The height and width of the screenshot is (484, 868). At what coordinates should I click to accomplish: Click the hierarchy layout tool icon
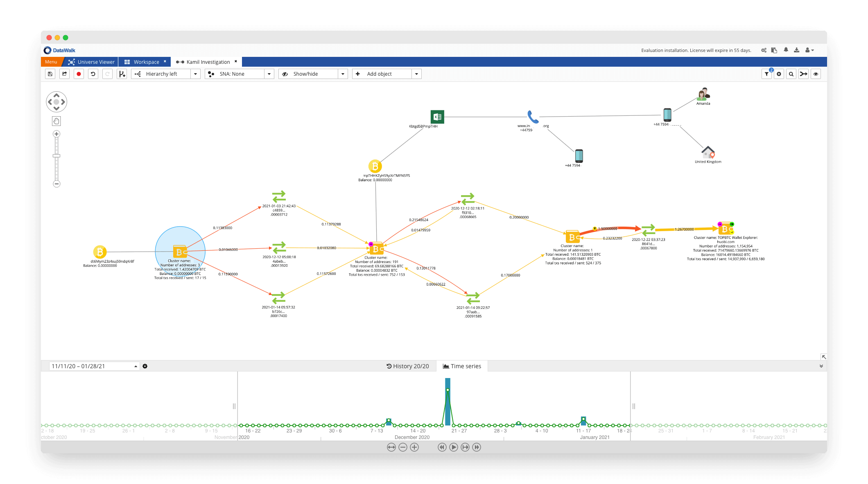pyautogui.click(x=138, y=74)
